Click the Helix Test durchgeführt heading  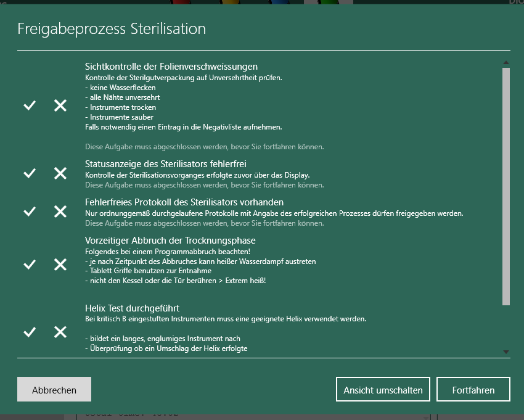132,308
